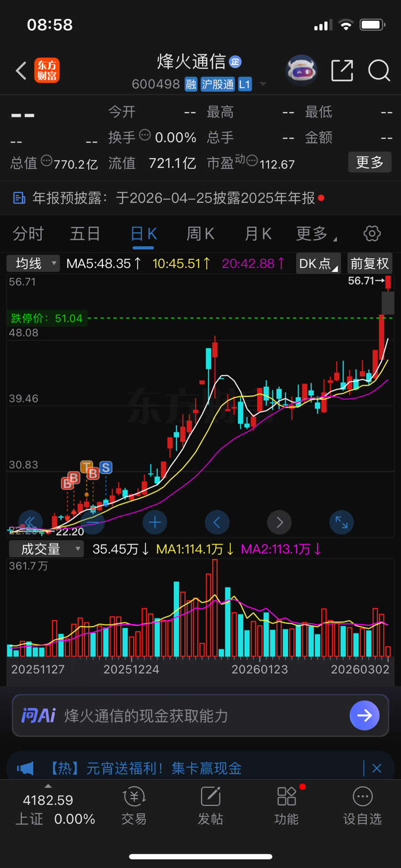Move chart right with right chevron

279,522
